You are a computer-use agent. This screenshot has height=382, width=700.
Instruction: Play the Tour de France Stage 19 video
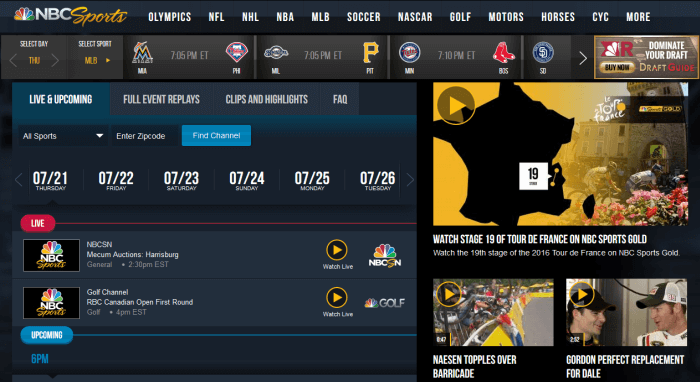pos(456,105)
